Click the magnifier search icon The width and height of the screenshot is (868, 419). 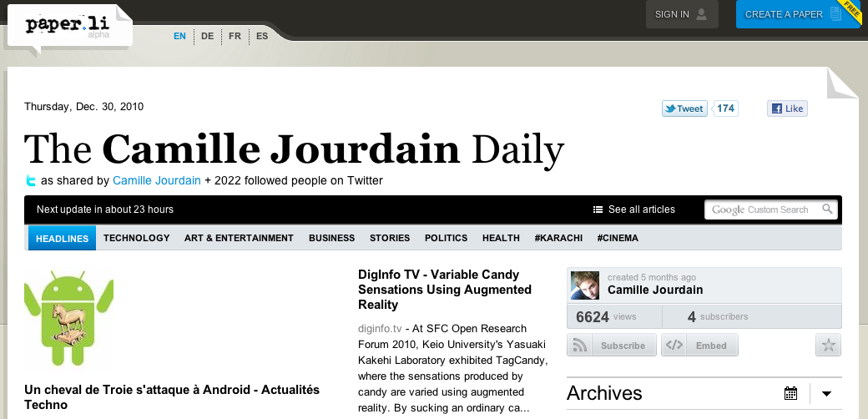click(827, 209)
